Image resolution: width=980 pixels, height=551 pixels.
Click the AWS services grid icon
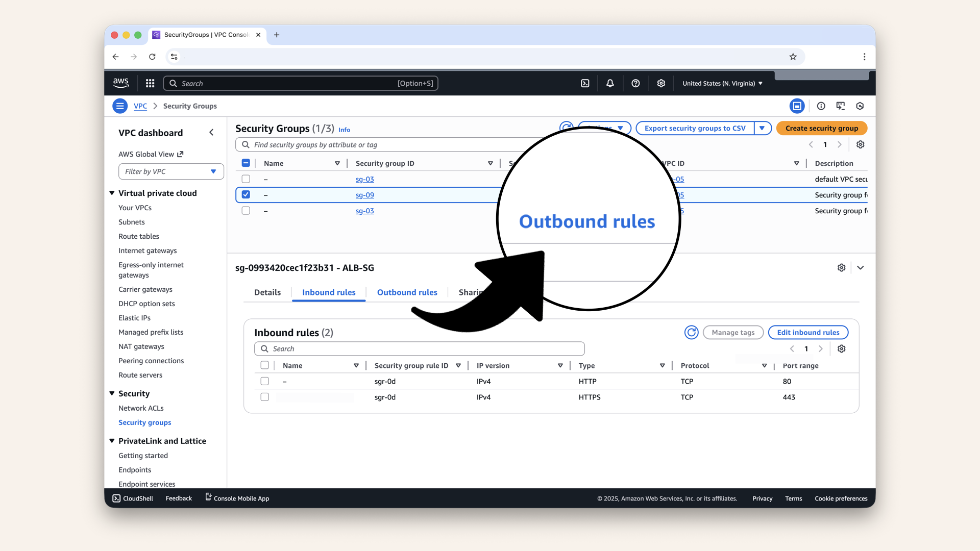click(150, 83)
